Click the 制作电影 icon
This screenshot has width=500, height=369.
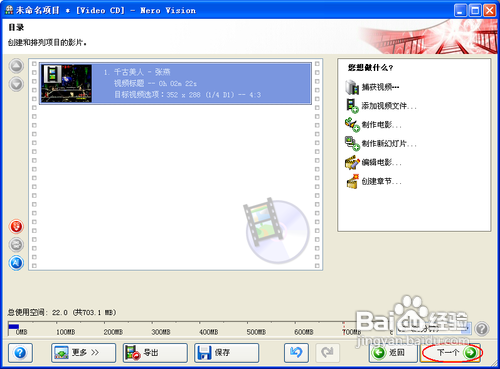(352, 125)
